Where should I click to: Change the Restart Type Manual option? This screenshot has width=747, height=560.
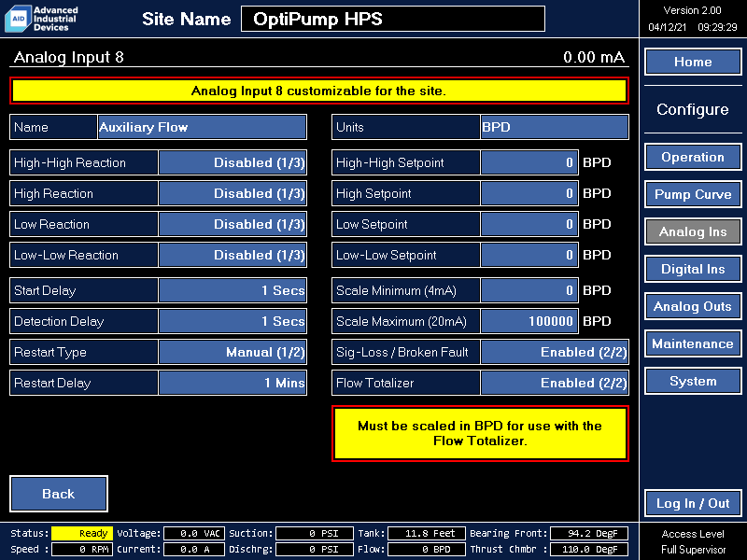click(x=233, y=353)
